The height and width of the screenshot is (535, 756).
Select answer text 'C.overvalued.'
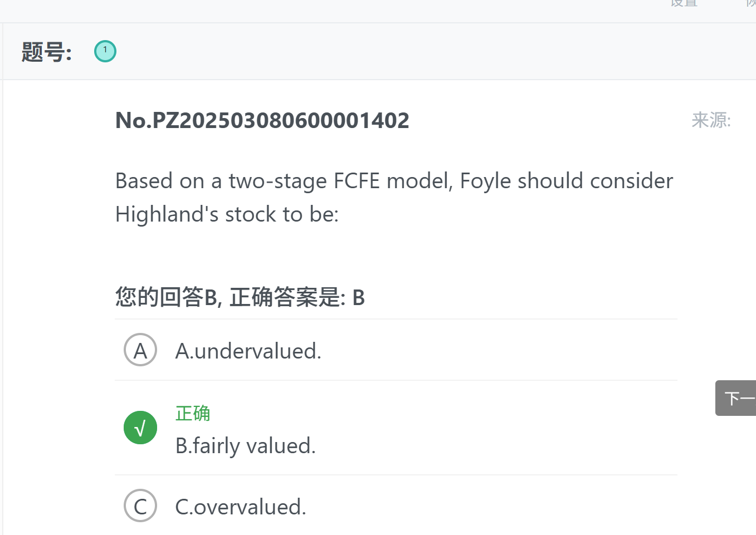pyautogui.click(x=241, y=507)
